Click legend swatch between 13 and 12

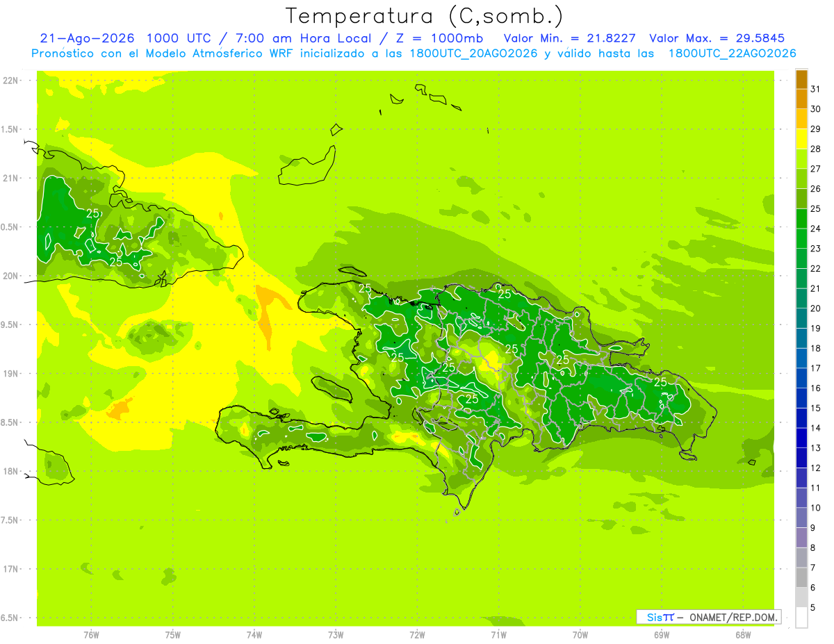click(x=801, y=457)
